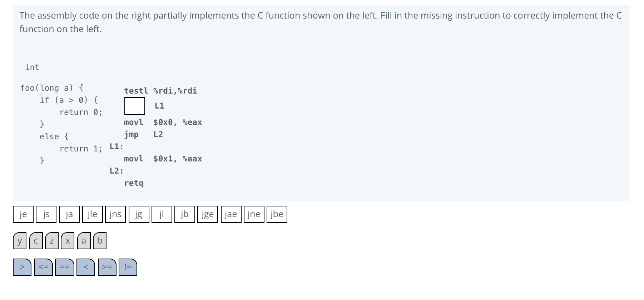Click the empty instruction blank before L1
Screen dimensions: 644x300
[x=135, y=106]
